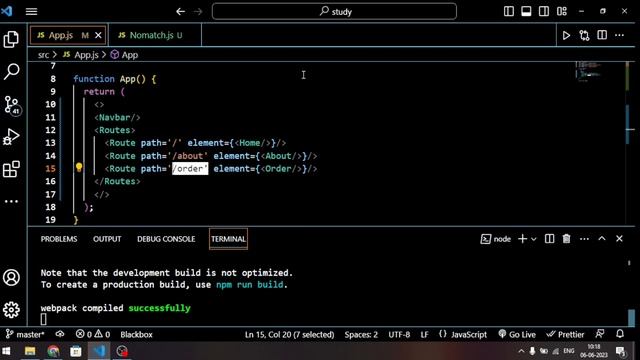This screenshot has width=640, height=360.
Task: Select the Terminal tab
Action: click(x=228, y=239)
